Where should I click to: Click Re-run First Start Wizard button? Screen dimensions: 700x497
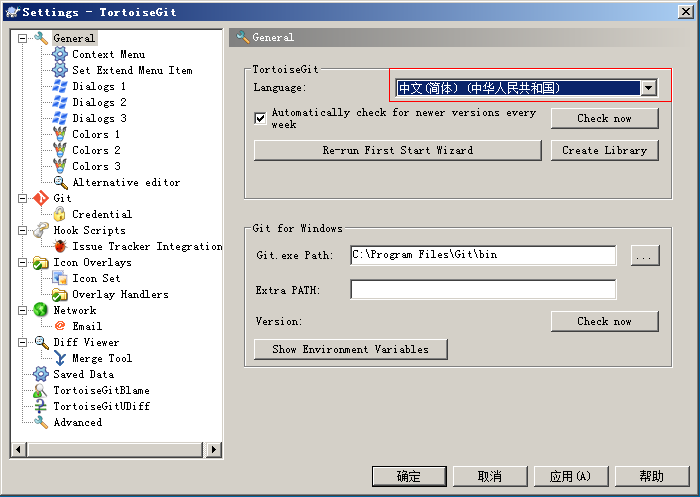coord(397,150)
